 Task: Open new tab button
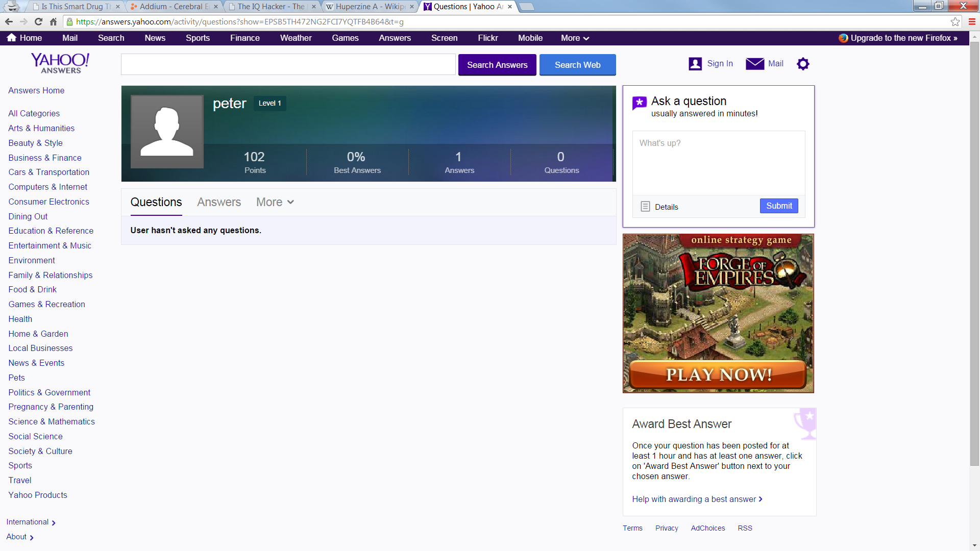pos(526,7)
